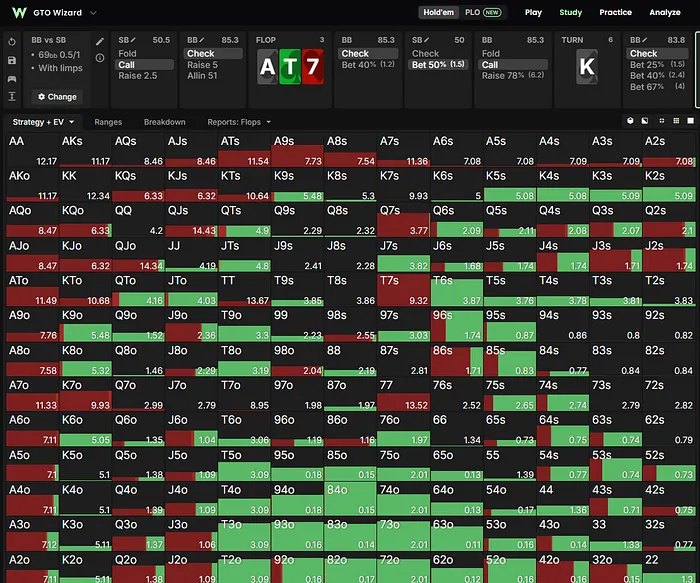
Task: Select SB Call preflop action
Action: [x=144, y=65]
